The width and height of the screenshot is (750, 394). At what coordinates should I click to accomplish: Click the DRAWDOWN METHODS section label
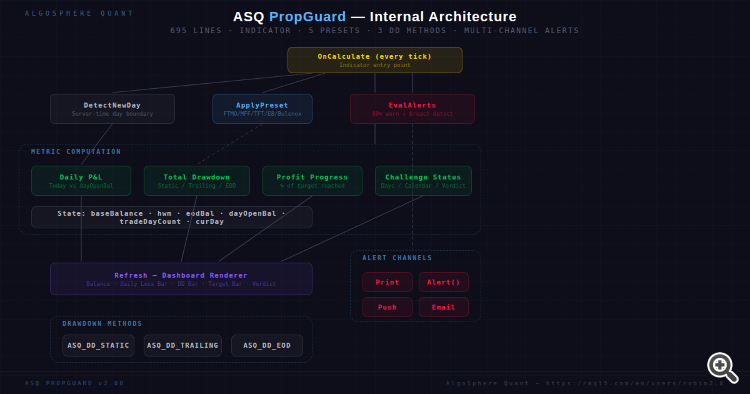[x=102, y=324]
